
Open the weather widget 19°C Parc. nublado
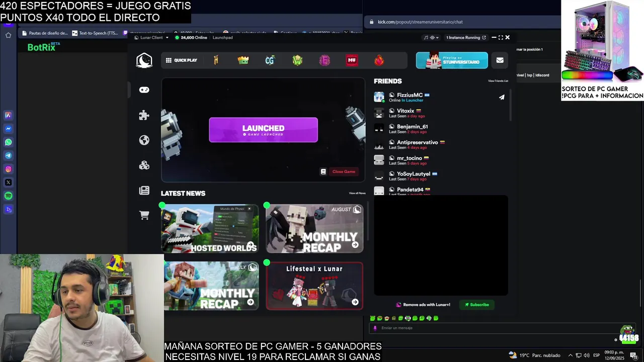[534, 355]
